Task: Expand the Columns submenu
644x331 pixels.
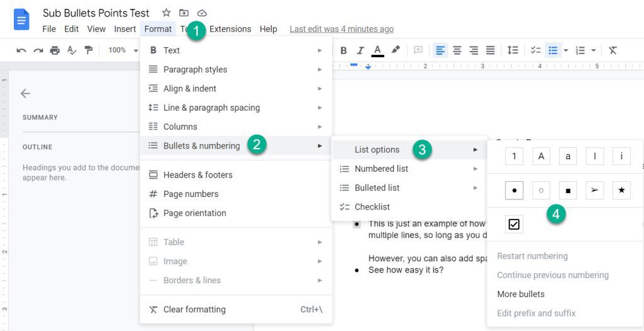Action: click(236, 126)
